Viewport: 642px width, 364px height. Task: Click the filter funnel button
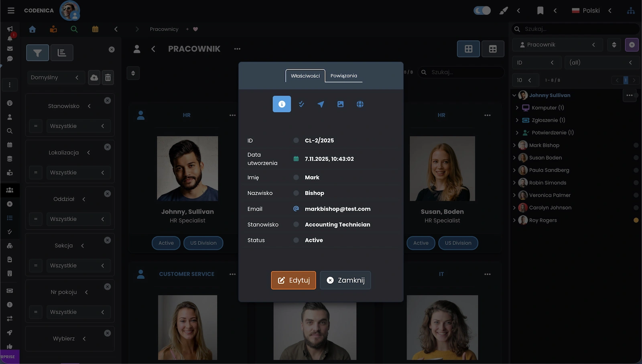click(38, 53)
